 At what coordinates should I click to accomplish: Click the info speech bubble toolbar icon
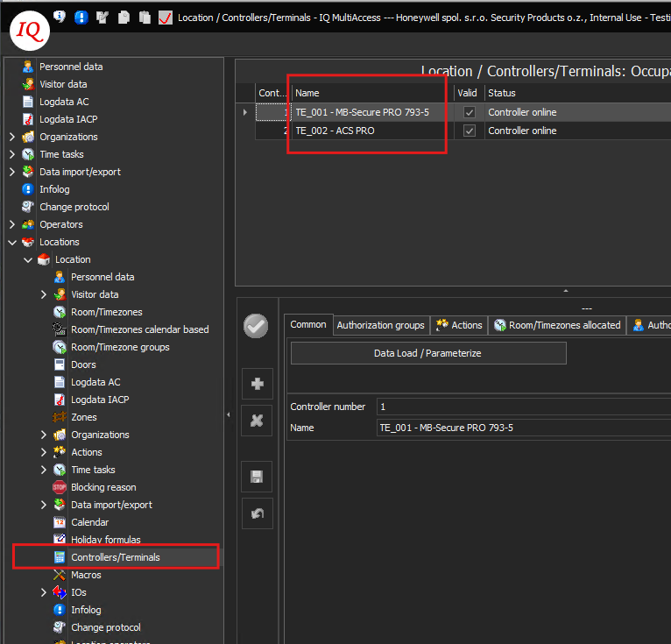tap(60, 18)
